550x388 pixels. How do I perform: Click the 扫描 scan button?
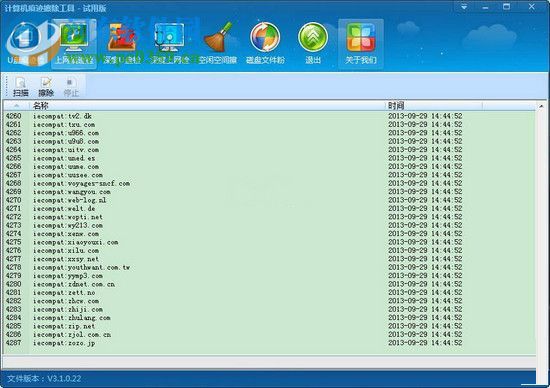coord(21,86)
